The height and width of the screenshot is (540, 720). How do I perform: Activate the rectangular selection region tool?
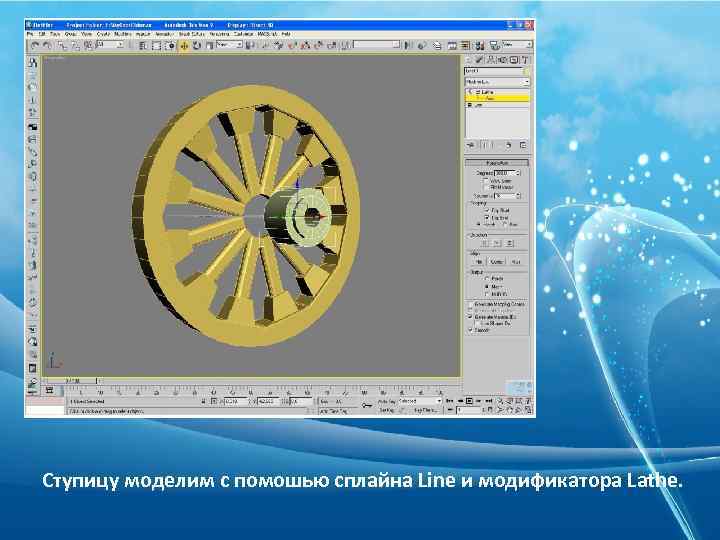(x=156, y=45)
